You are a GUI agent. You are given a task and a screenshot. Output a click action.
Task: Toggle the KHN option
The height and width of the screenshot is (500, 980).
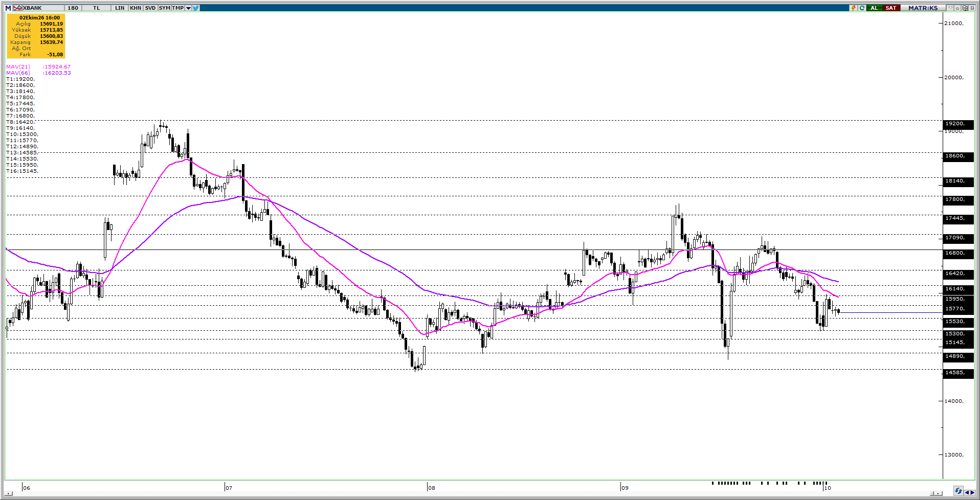coord(135,8)
